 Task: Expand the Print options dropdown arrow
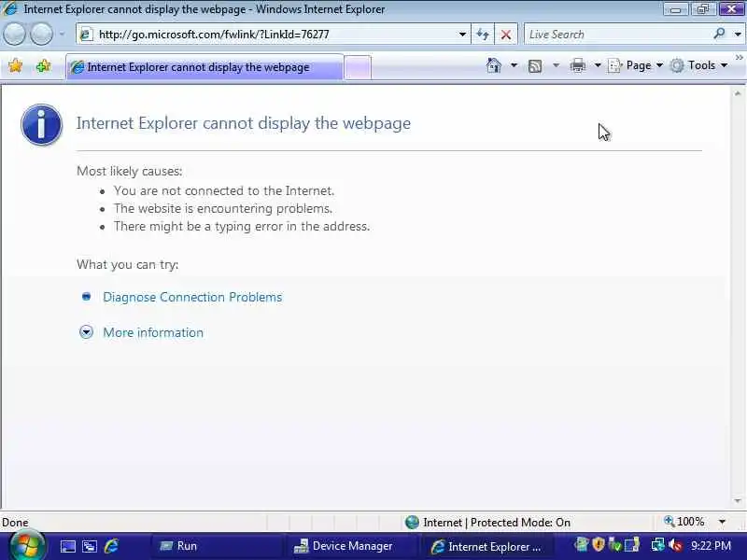click(598, 65)
